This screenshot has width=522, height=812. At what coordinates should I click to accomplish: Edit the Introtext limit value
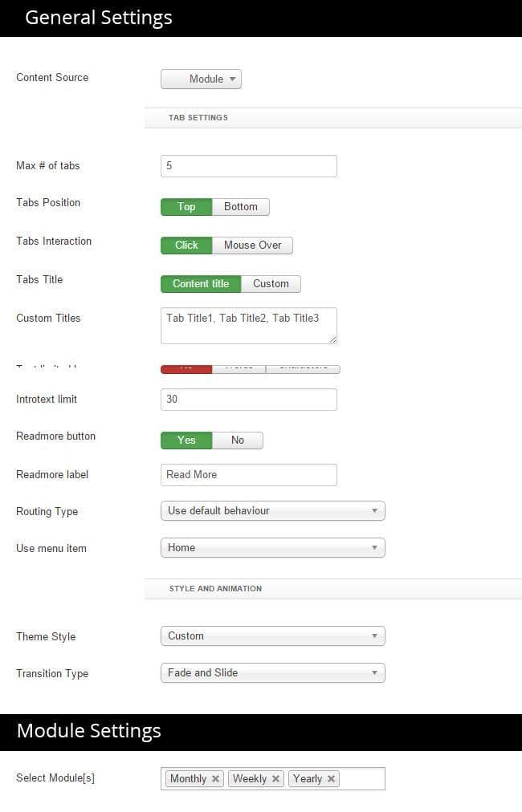(x=248, y=399)
